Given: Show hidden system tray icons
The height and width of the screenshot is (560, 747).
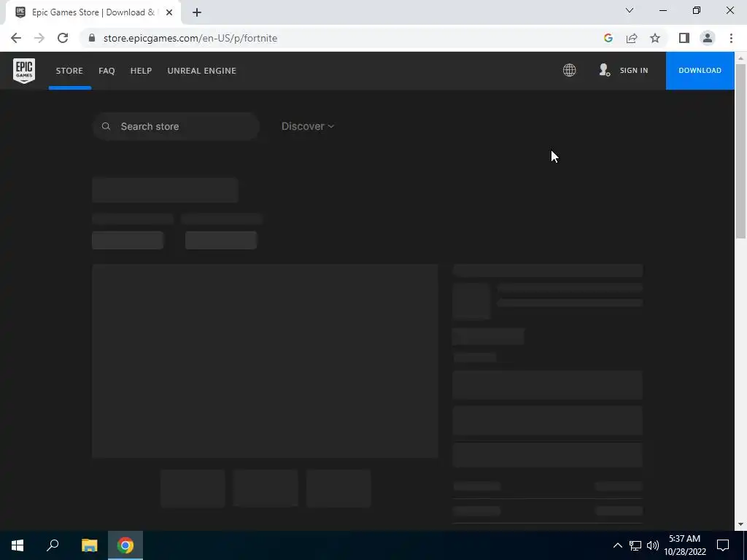Looking at the screenshot, I should pyautogui.click(x=617, y=545).
